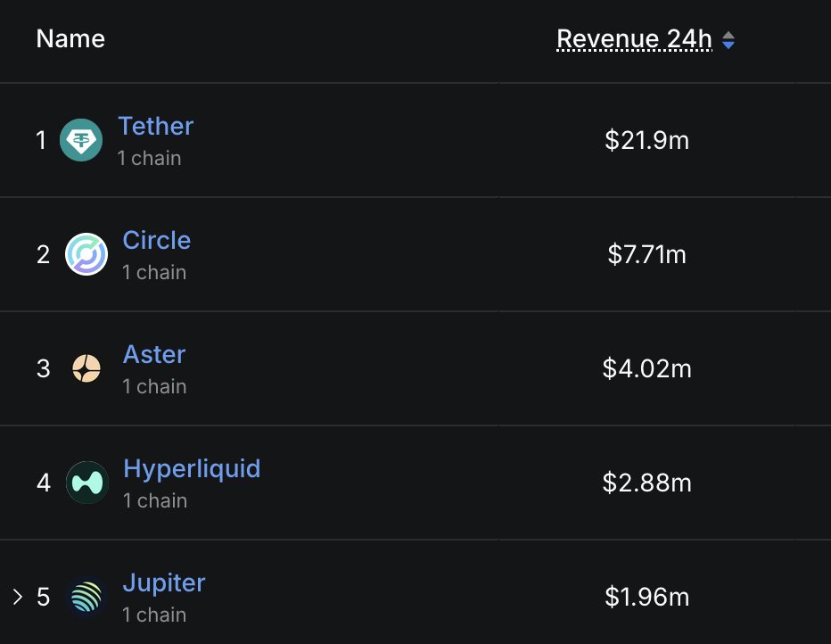Viewport: 831px width, 644px height.
Task: Click the Circle logo icon
Action: 86,254
